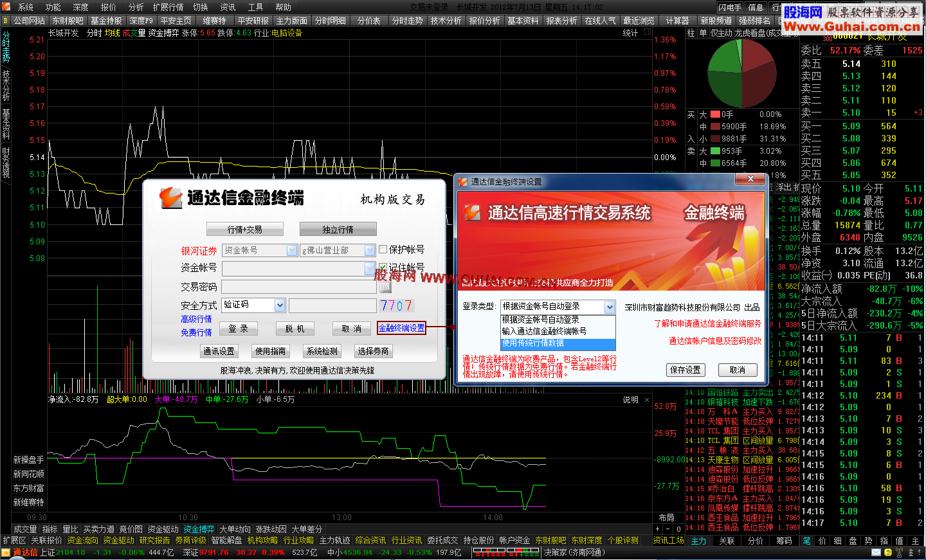The image size is (926, 560).
Task: Open the 使用指南 button
Action: pyautogui.click(x=270, y=351)
